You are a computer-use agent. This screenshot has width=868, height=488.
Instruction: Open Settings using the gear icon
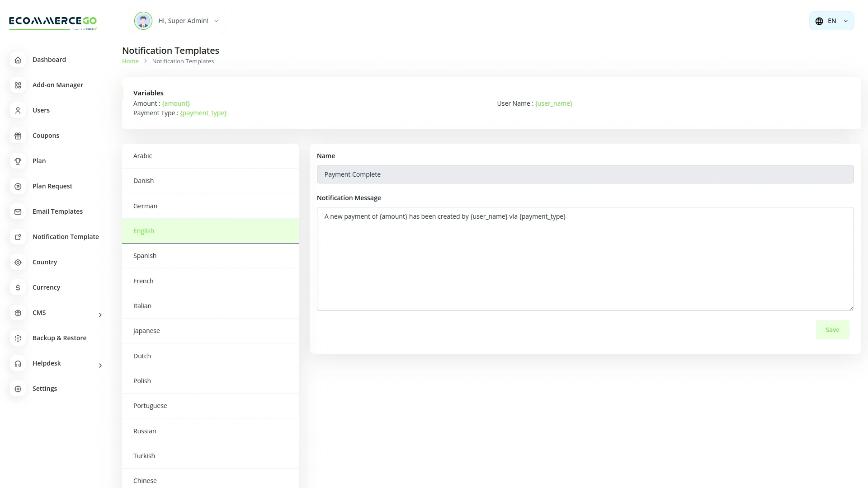click(18, 389)
